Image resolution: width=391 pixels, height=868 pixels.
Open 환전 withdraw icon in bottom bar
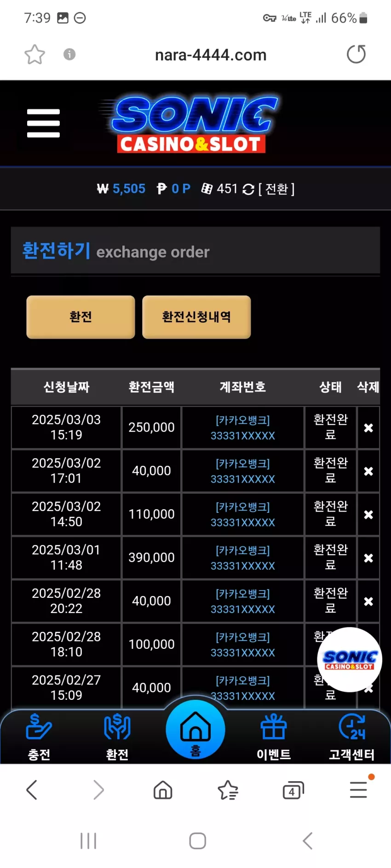117,736
